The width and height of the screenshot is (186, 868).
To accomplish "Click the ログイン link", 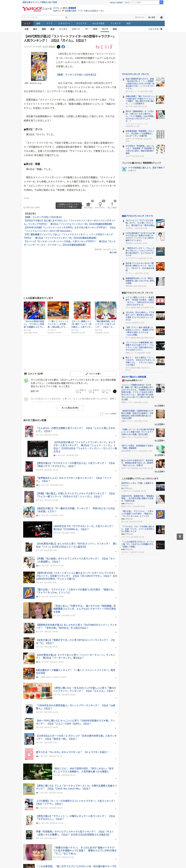I will [57, 11].
